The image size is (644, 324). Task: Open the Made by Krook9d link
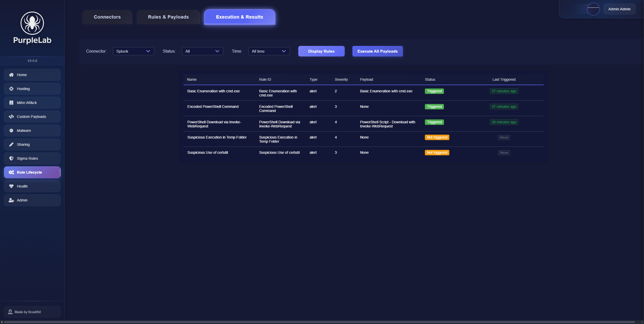point(32,312)
